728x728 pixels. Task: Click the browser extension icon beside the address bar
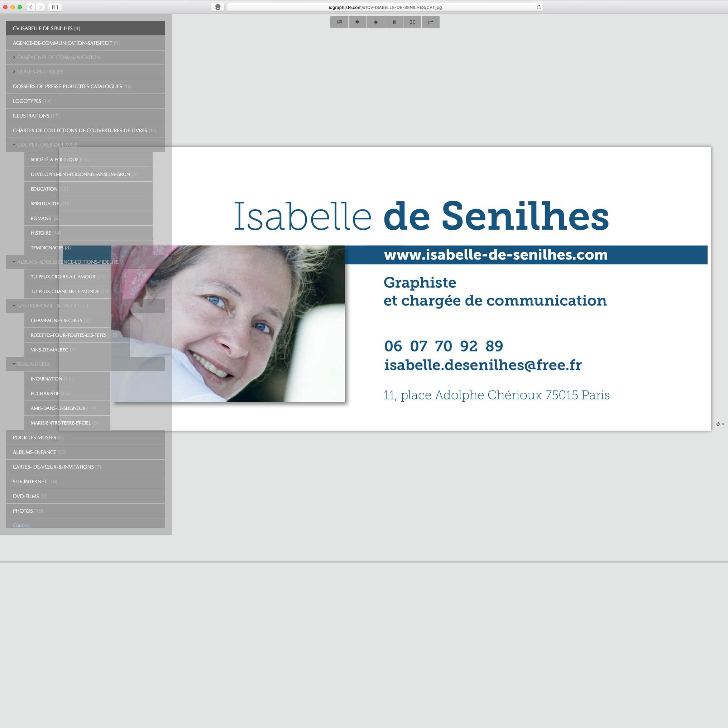click(219, 7)
